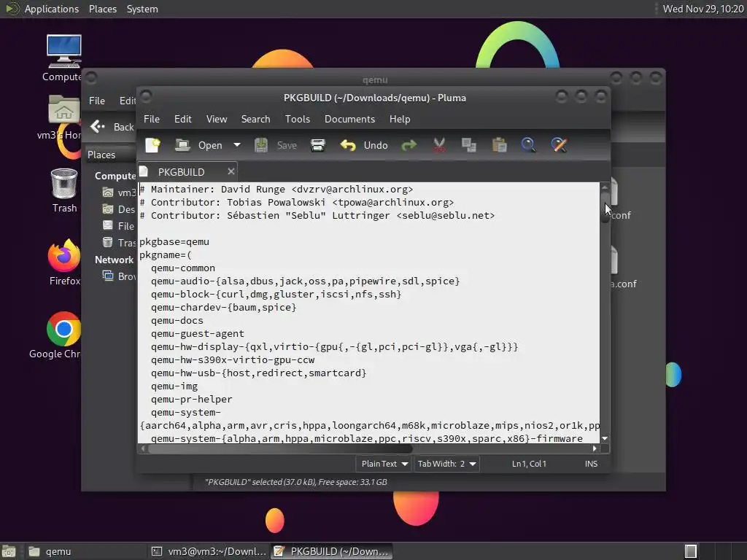Click show desktop icon in bottom panel
This screenshot has width=747, height=560.
9,551
